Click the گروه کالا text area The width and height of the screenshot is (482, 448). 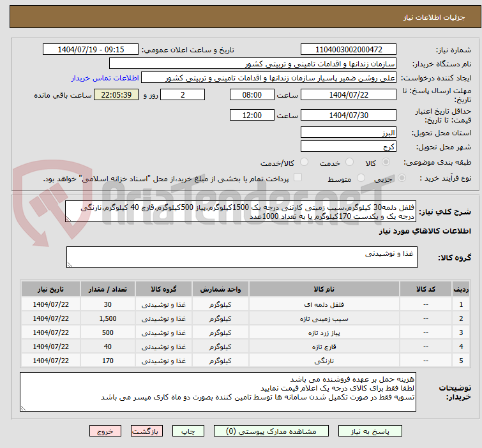pos(241,257)
